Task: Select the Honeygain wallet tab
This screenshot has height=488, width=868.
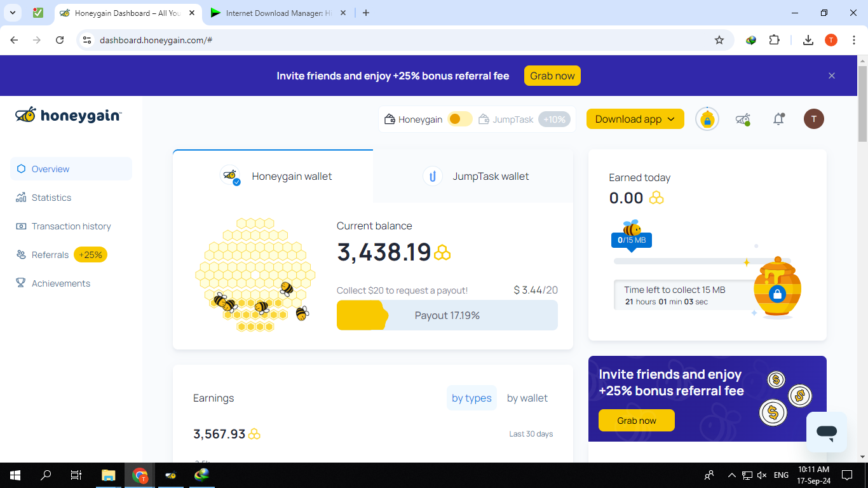Action: [x=273, y=176]
